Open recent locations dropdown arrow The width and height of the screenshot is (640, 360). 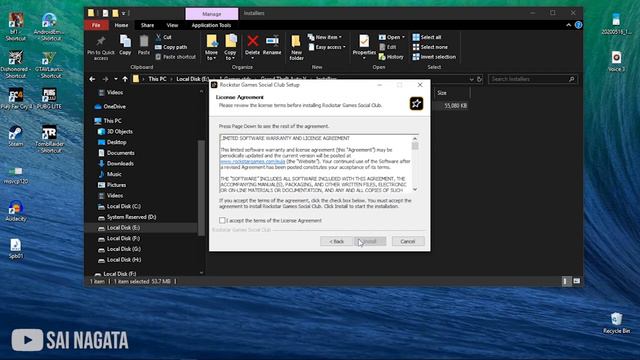coord(116,79)
